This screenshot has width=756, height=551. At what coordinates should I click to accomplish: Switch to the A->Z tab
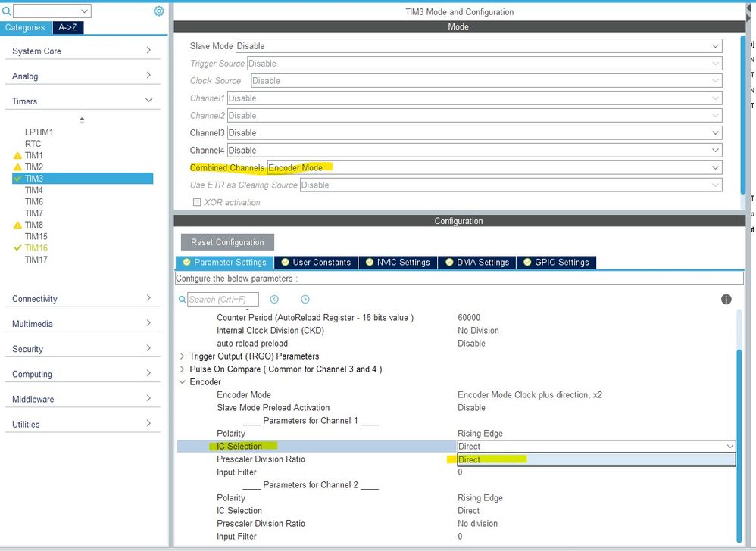[67, 27]
